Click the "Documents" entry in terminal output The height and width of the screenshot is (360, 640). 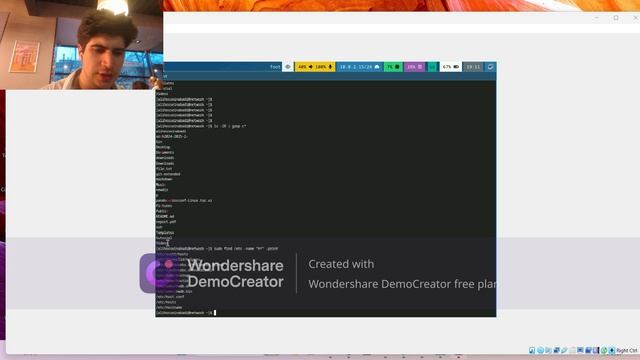point(165,152)
